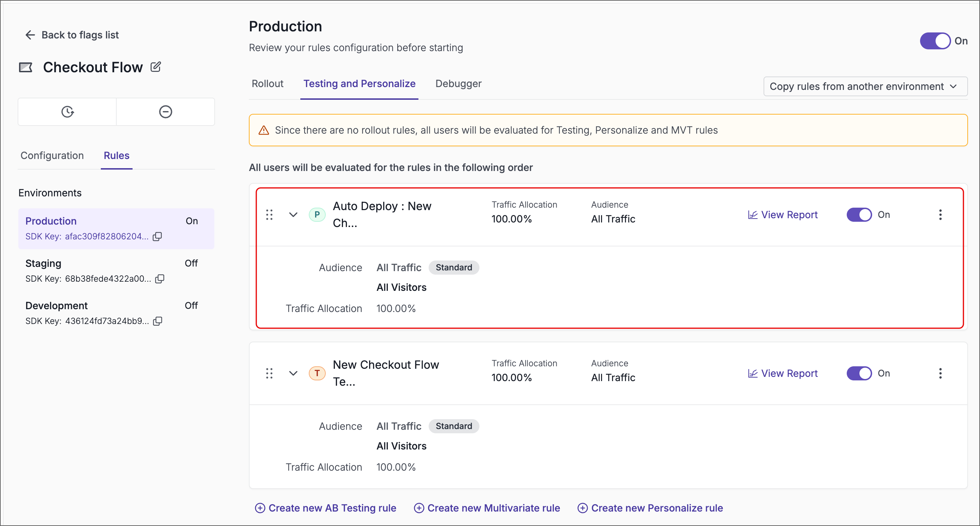The image size is (980, 526).
Task: Click the Production page heading
Action: [x=285, y=26]
